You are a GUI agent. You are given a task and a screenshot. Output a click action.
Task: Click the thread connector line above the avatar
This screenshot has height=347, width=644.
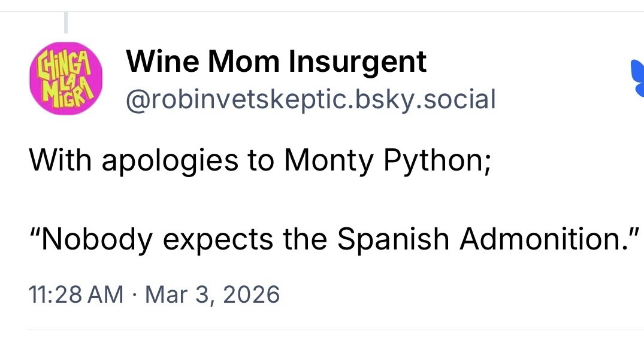(x=66, y=22)
